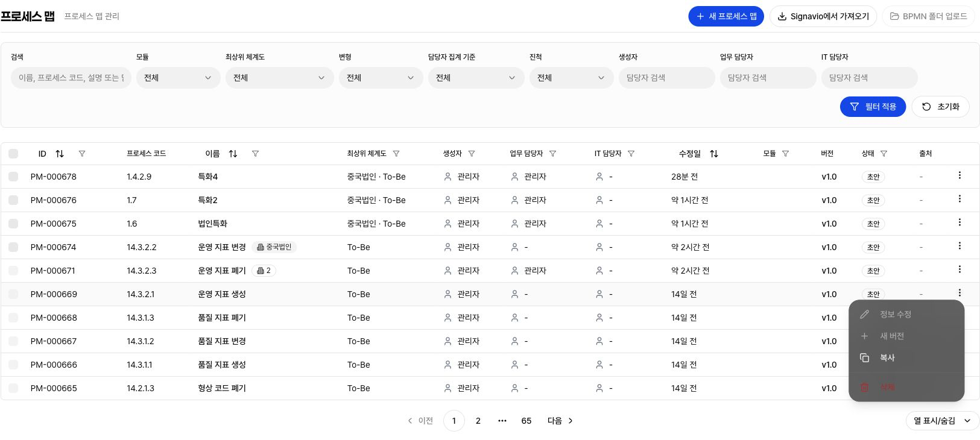Open row actions menu for PM-000671

[959, 269]
